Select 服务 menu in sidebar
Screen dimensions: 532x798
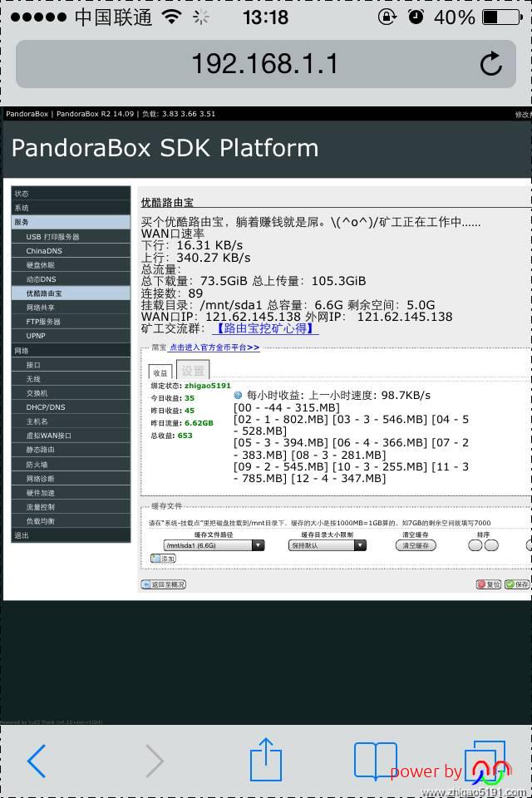pos(71,222)
